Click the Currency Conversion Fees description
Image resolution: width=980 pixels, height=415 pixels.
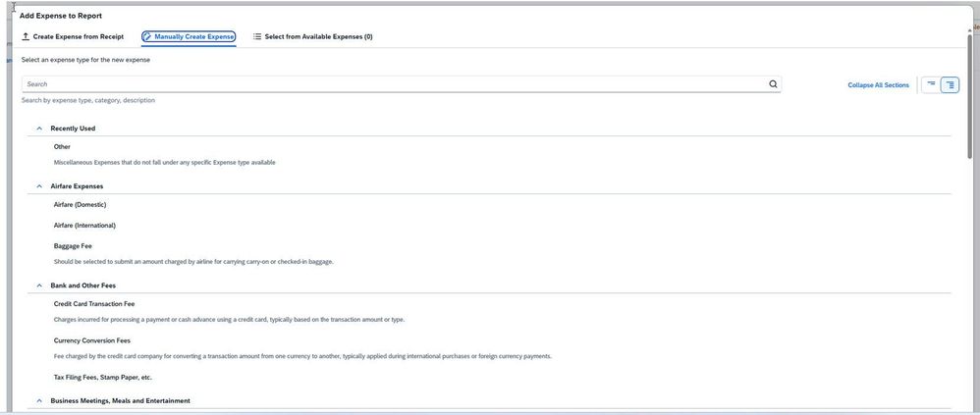302,356
